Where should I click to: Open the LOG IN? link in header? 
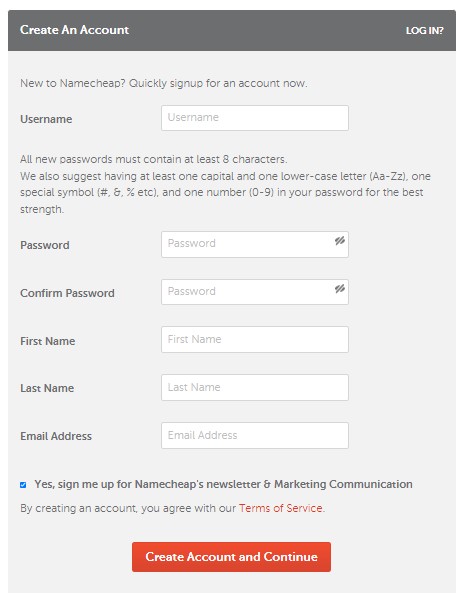424,31
